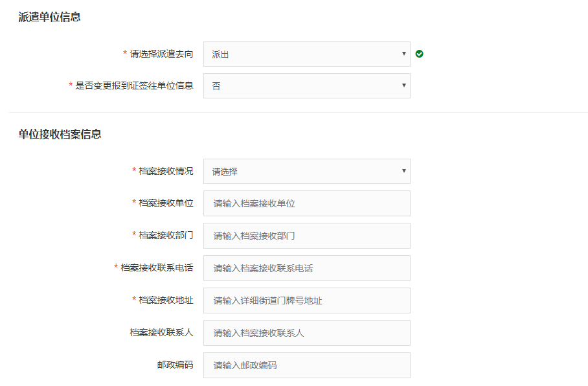Click the 派遣单位信息 section heading
The image size is (588, 386).
coord(49,17)
